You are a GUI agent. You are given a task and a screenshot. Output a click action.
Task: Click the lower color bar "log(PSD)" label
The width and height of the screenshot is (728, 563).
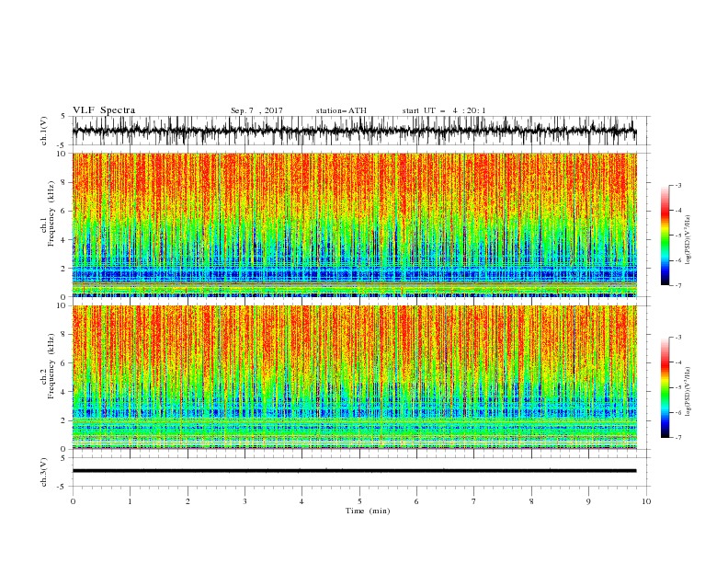pos(688,391)
